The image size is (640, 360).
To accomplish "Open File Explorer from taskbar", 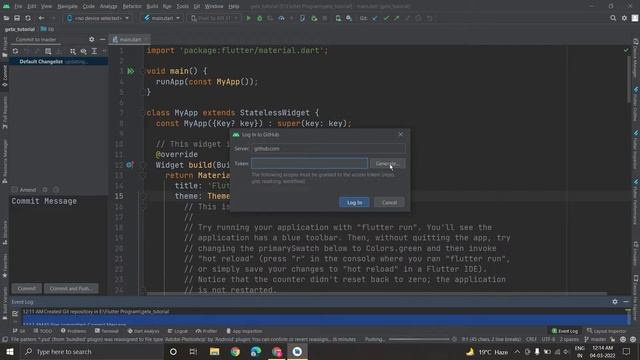I will tap(214, 351).
